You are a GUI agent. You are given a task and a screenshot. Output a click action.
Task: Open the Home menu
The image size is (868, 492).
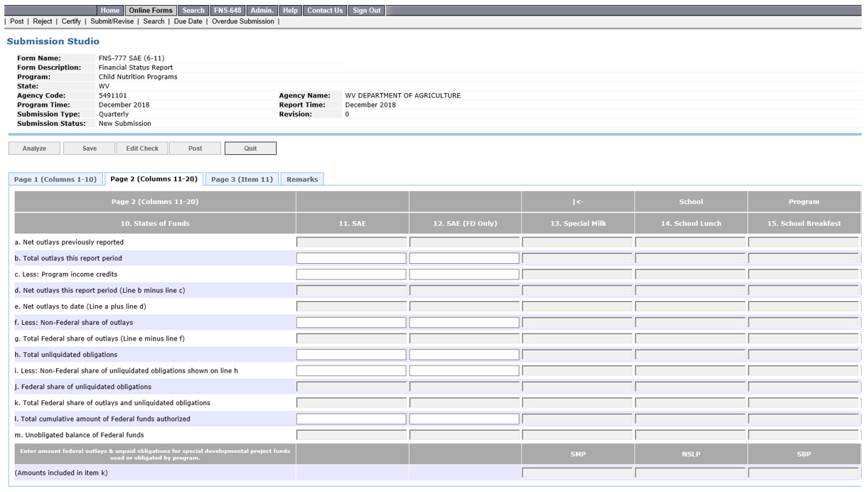(110, 11)
